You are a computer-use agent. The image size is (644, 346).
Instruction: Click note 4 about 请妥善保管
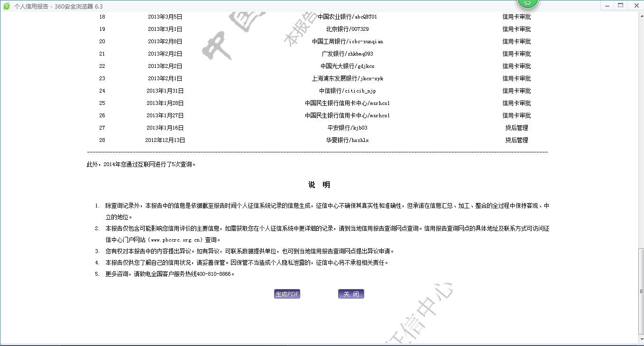247,262
